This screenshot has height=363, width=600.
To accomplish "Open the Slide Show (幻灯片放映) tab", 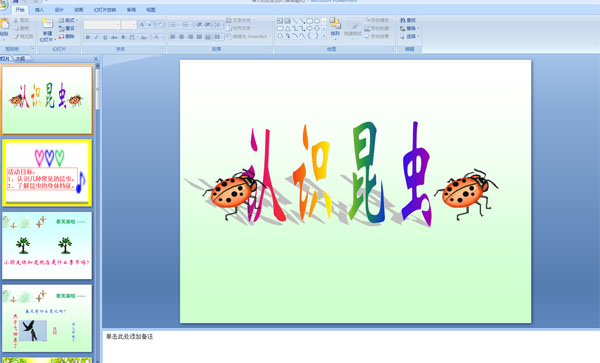I will click(x=105, y=10).
